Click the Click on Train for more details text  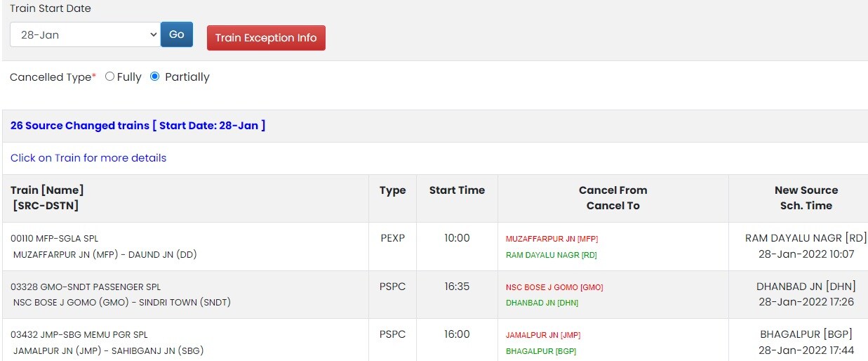pos(88,158)
